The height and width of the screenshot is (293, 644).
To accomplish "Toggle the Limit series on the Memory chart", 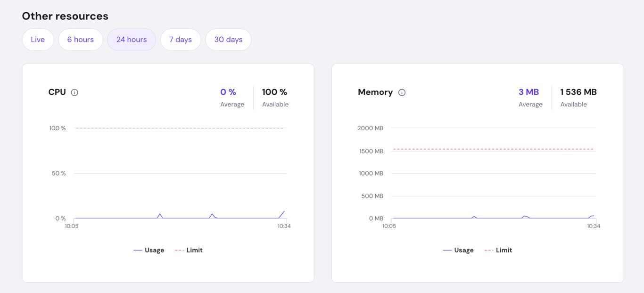I will coord(498,250).
